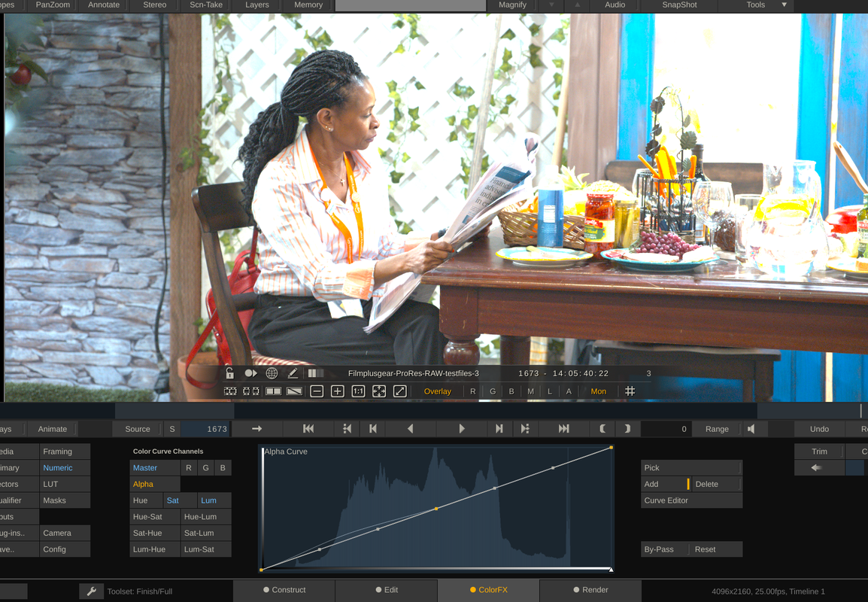
Task: Toggle the Overlay display
Action: [x=437, y=391]
